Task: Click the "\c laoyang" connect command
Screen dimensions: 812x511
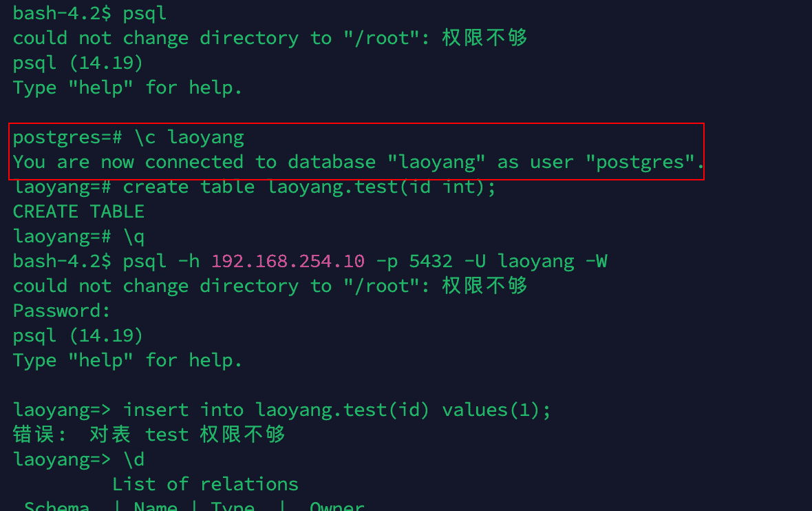Action: pyautogui.click(x=189, y=137)
